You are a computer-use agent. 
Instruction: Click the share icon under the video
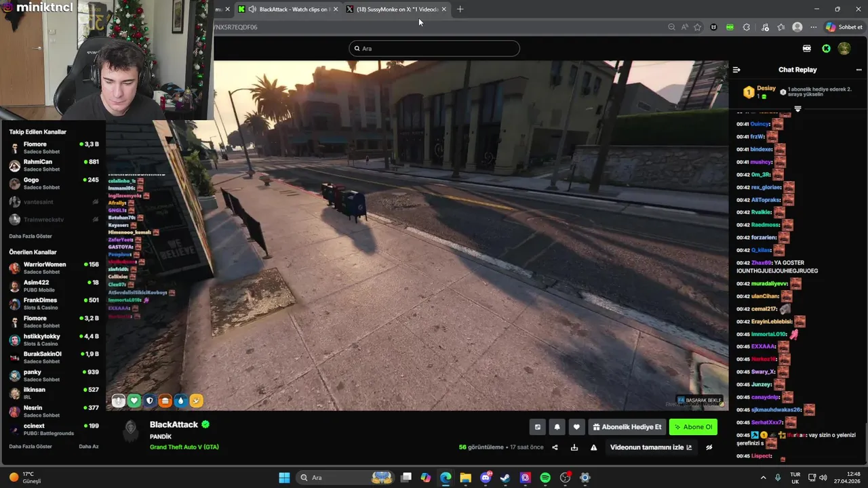pos(555,447)
